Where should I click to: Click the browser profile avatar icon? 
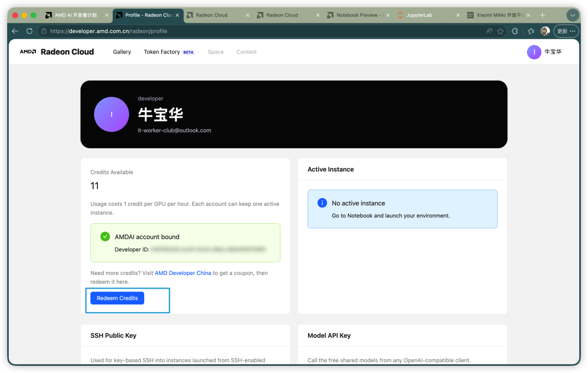545,31
